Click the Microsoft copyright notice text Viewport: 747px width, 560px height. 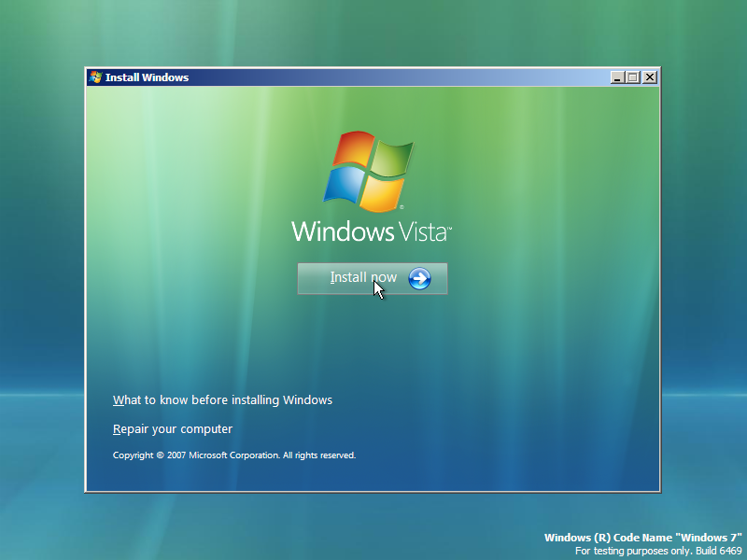[x=233, y=455]
